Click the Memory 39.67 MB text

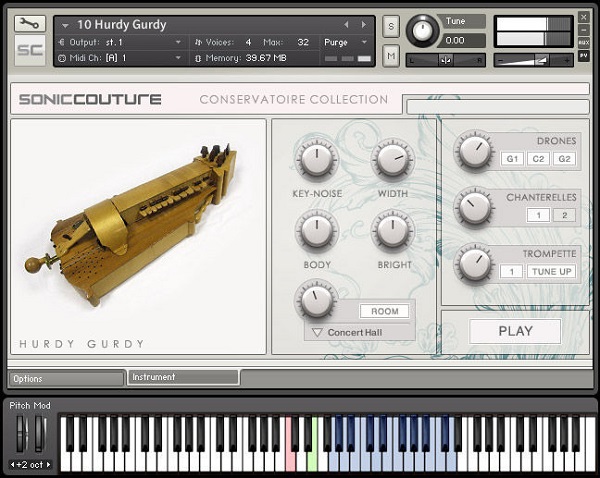pyautogui.click(x=246, y=58)
